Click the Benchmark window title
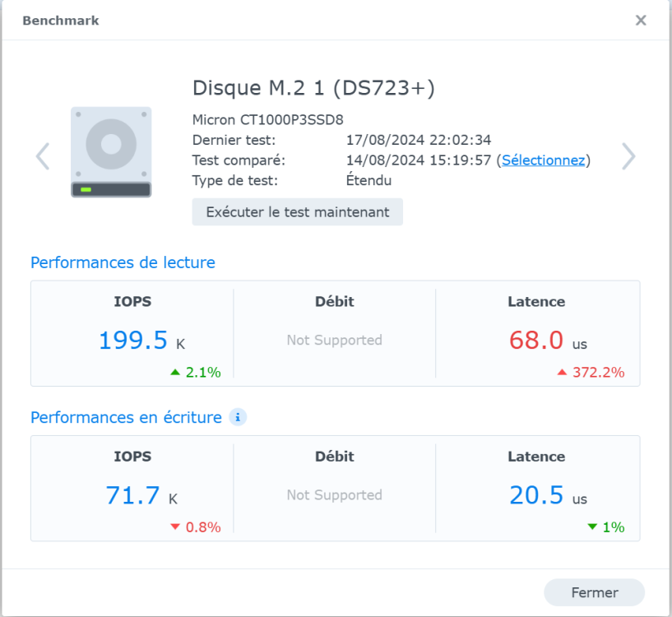Viewport: 672px width, 617px height. (60, 21)
